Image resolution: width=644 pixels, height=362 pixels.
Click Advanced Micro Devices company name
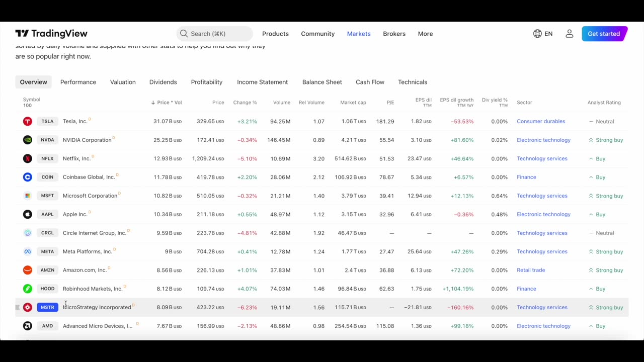[98, 326]
